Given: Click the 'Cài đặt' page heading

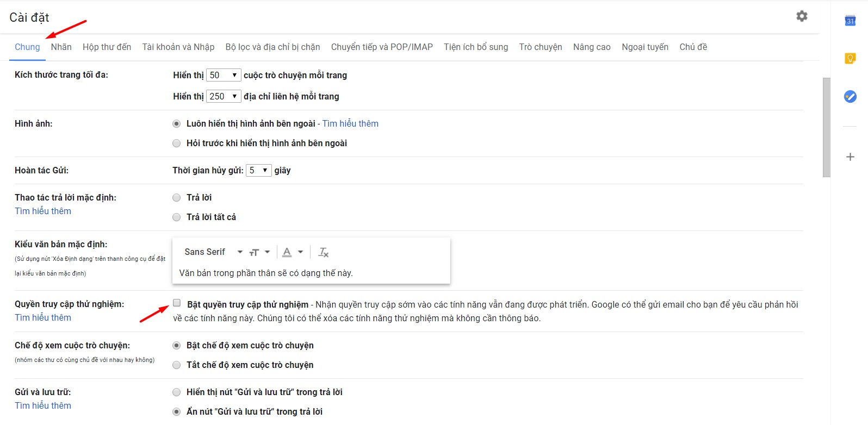Looking at the screenshot, I should click(x=29, y=17).
